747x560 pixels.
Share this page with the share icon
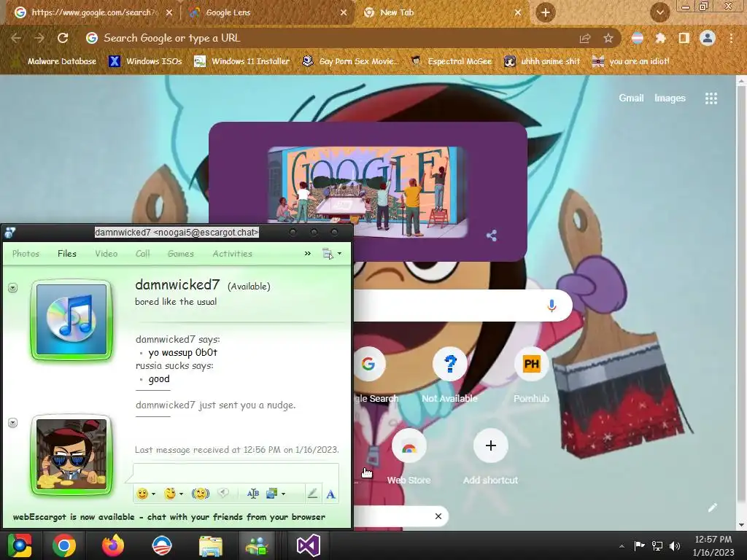(x=585, y=39)
